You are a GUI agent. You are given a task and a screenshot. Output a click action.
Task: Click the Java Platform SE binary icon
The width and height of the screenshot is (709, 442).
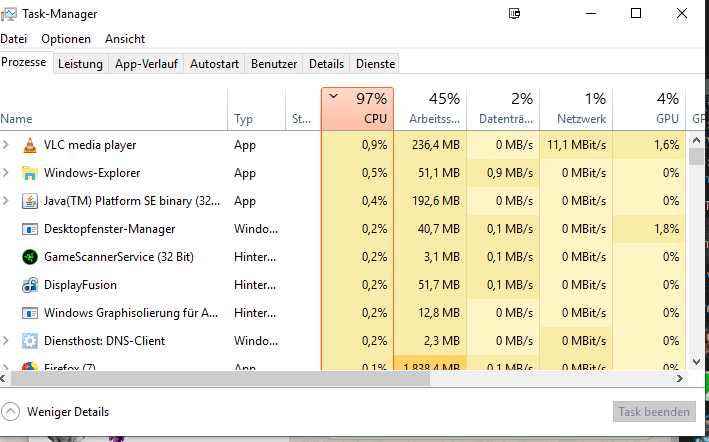click(30, 201)
